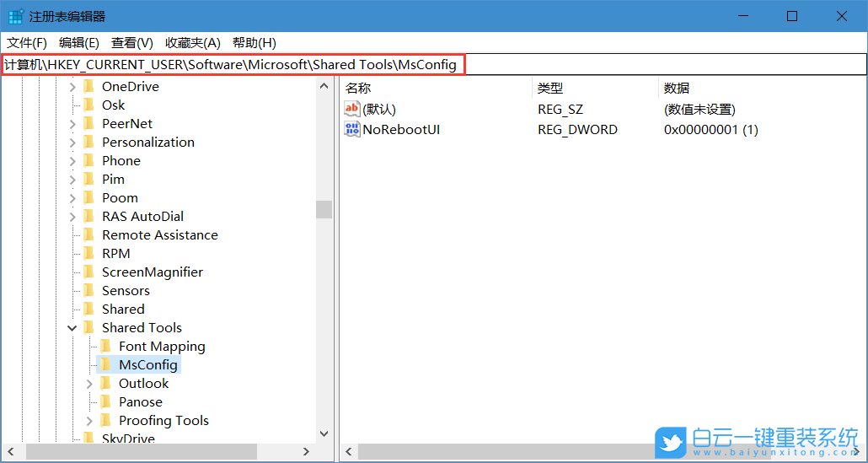
Task: Click the REG_SZ type cell
Action: (560, 109)
